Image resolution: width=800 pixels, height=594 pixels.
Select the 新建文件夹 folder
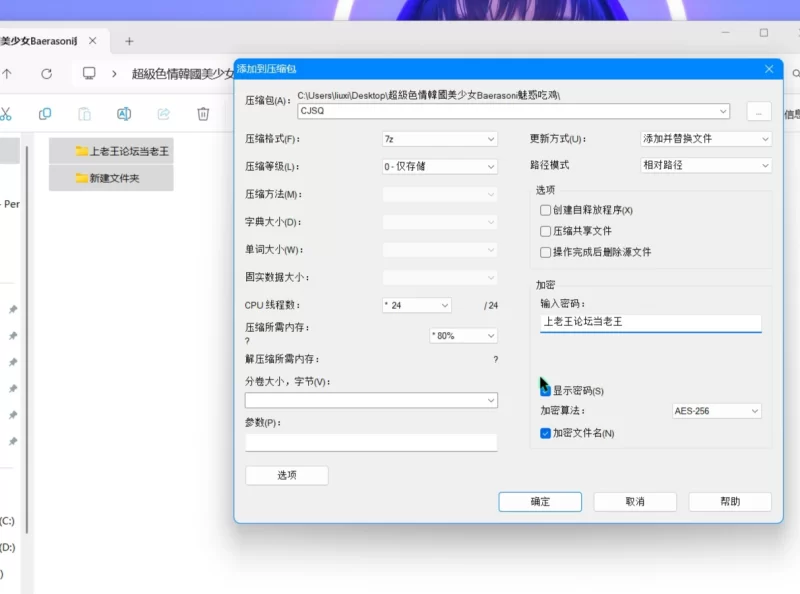click(x=111, y=178)
